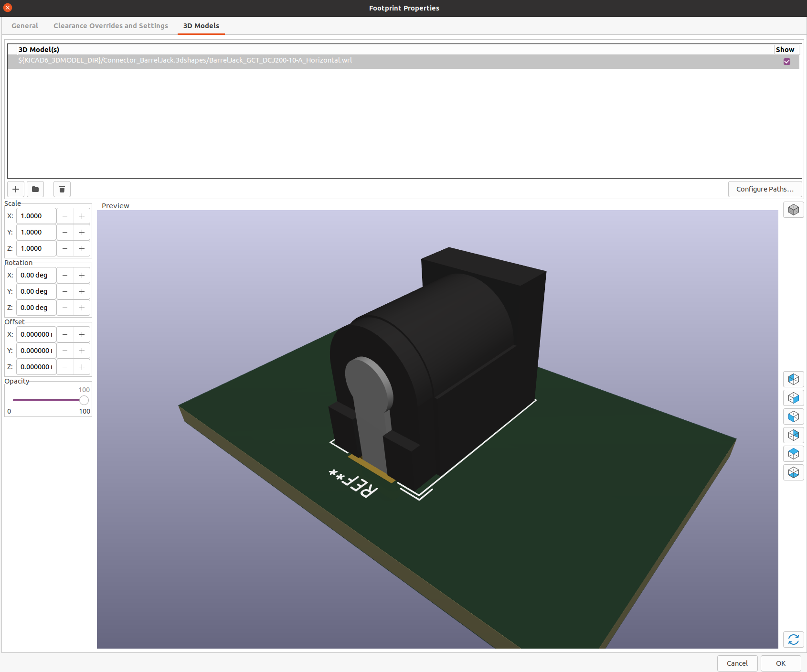Reload the 3D preview model

(793, 640)
